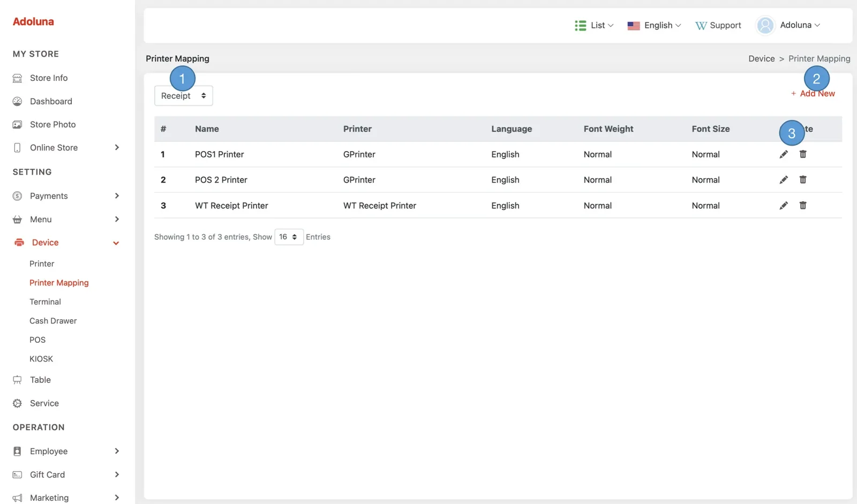Click 'Showing 1 to 3 of 3 entries' text
This screenshot has height=504, width=857.
coord(201,237)
